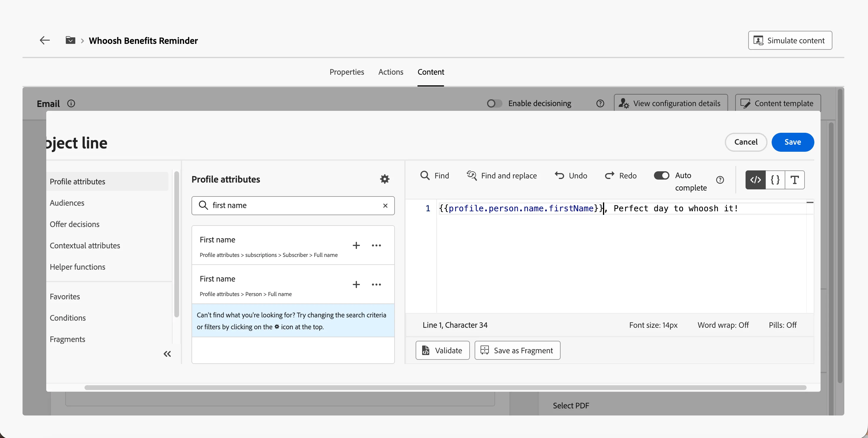Click the Find search tool
Screen dimensions: 868x438
[435, 175]
